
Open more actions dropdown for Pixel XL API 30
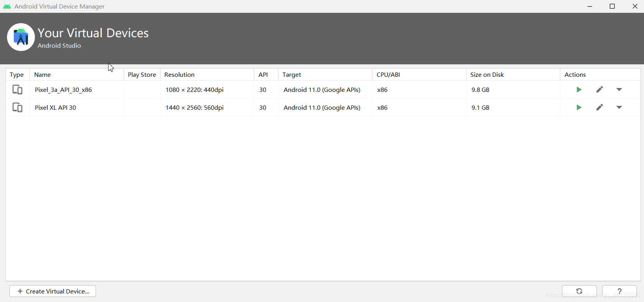point(619,107)
